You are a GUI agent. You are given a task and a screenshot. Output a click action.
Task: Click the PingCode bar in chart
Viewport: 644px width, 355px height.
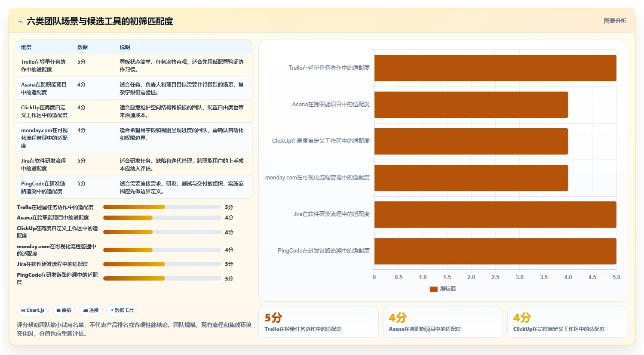(495, 251)
